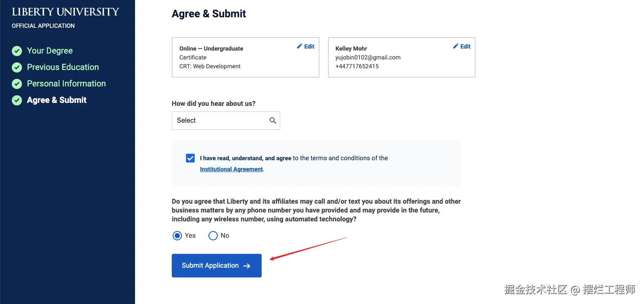Click the green checkmark beside Your Degree

[17, 51]
